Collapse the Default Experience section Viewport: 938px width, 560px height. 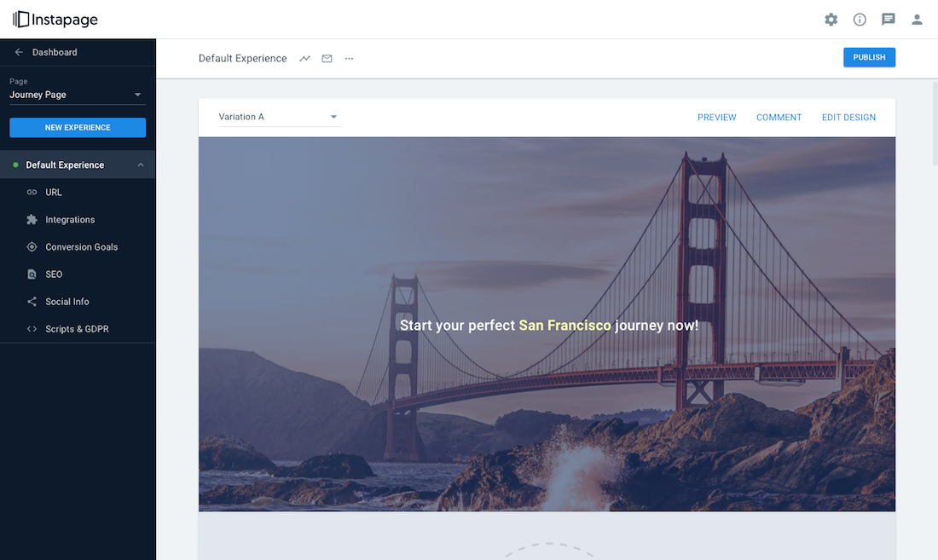(141, 165)
